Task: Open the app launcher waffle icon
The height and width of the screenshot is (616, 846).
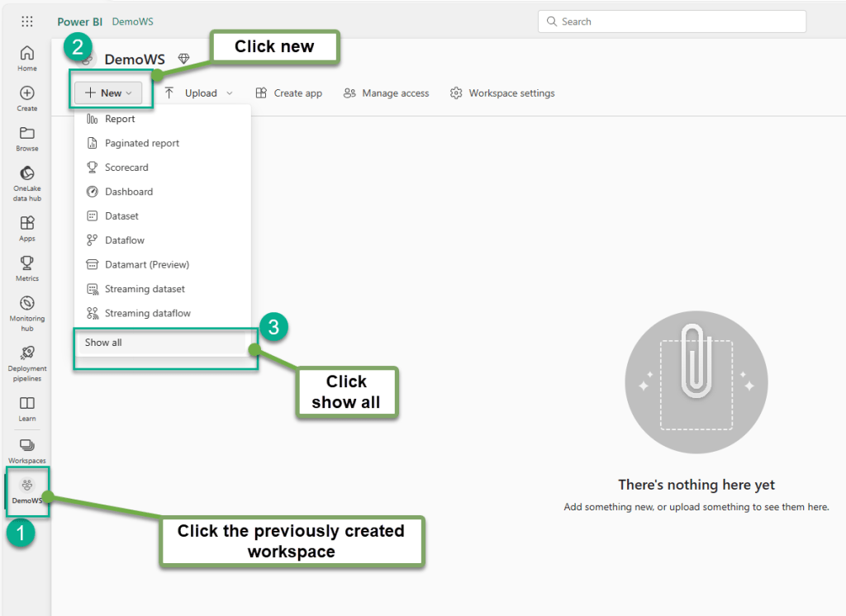Action: point(27,21)
